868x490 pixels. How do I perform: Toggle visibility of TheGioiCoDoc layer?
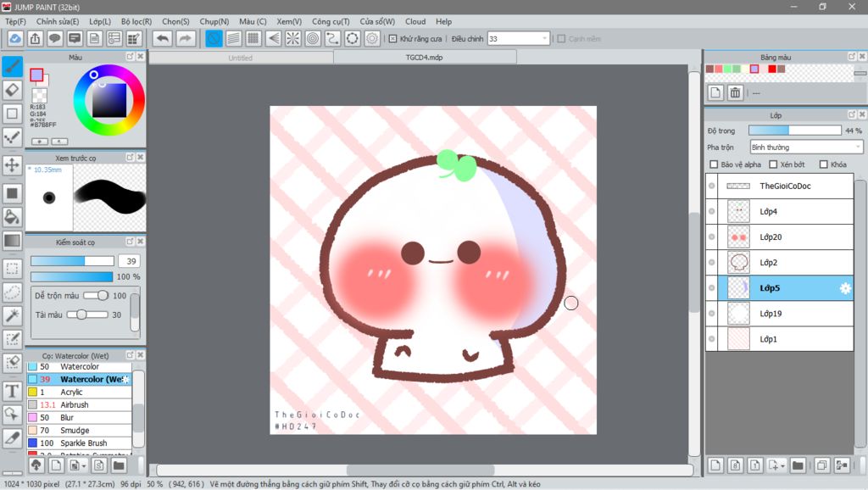[x=712, y=186]
